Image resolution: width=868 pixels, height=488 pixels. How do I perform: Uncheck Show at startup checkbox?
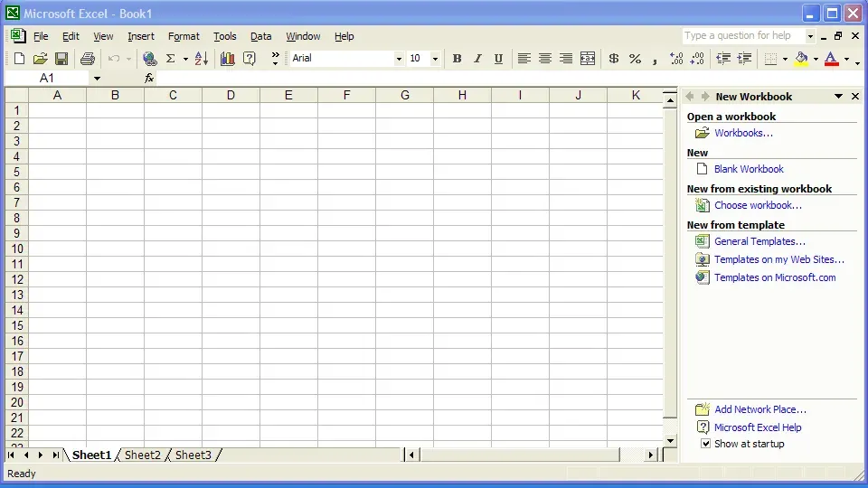pyautogui.click(x=706, y=443)
